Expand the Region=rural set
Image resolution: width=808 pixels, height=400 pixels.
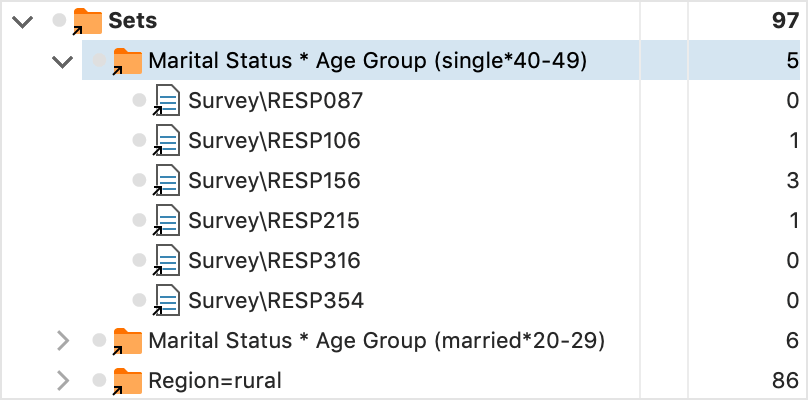(63, 381)
